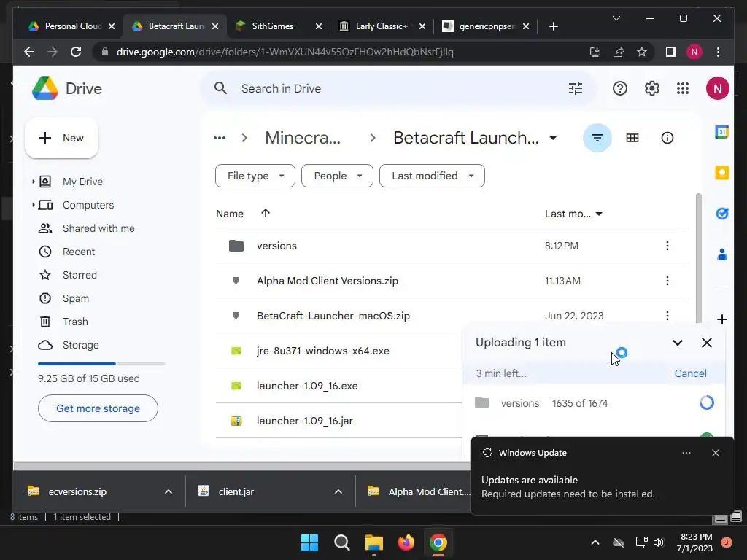Open the Drive help menu icon

[x=620, y=88]
